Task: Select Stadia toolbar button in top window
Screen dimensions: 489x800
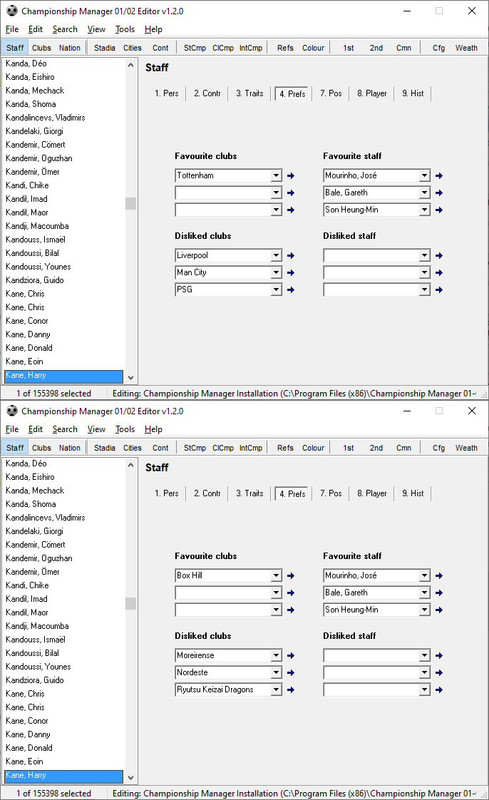Action: tap(104, 48)
